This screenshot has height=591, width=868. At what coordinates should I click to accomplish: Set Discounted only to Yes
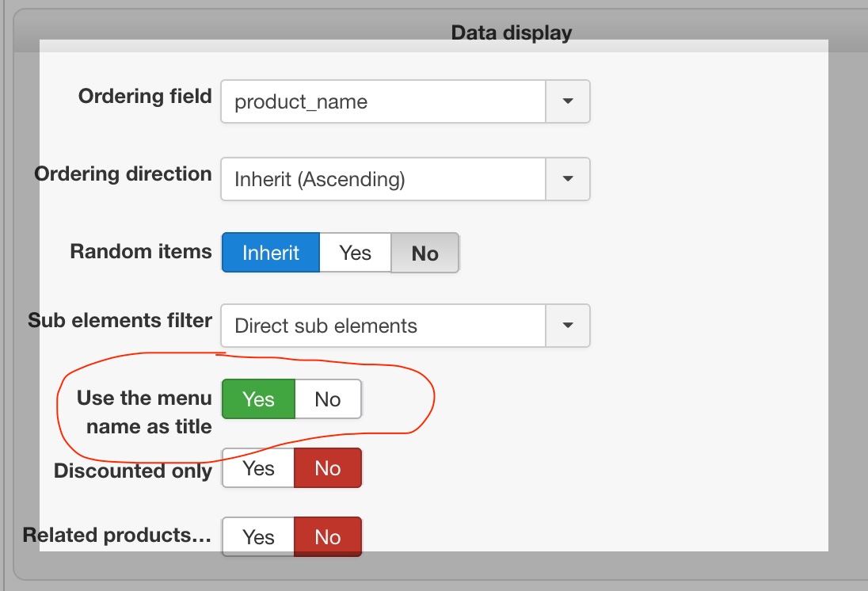258,468
